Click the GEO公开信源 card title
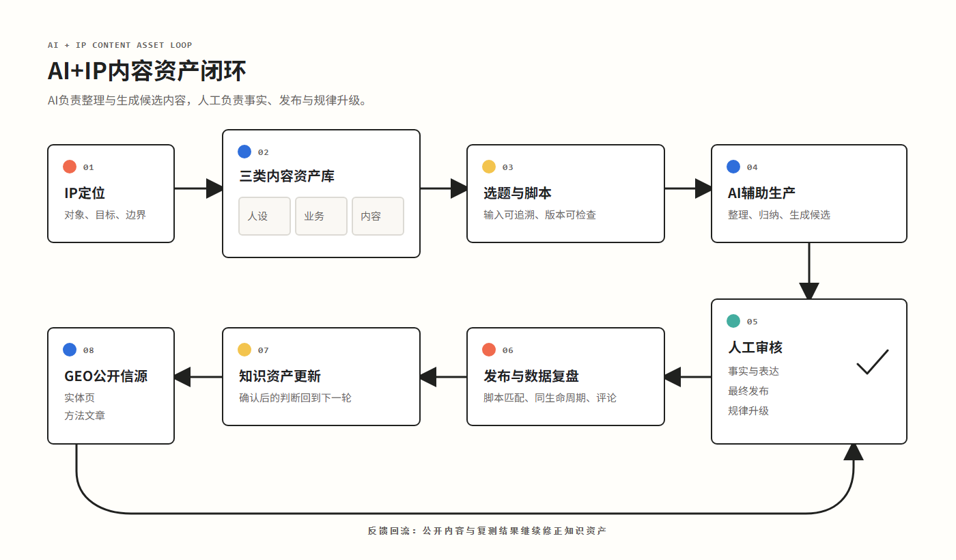 (x=106, y=376)
